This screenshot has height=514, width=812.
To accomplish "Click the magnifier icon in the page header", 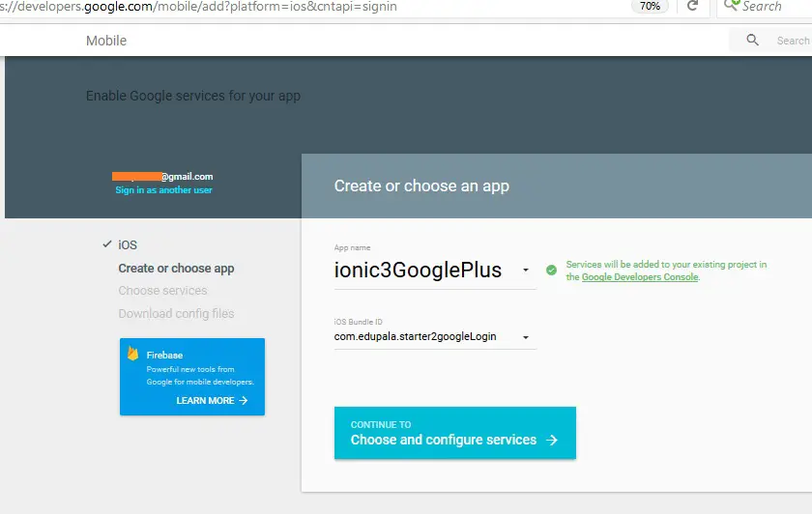I will (752, 40).
